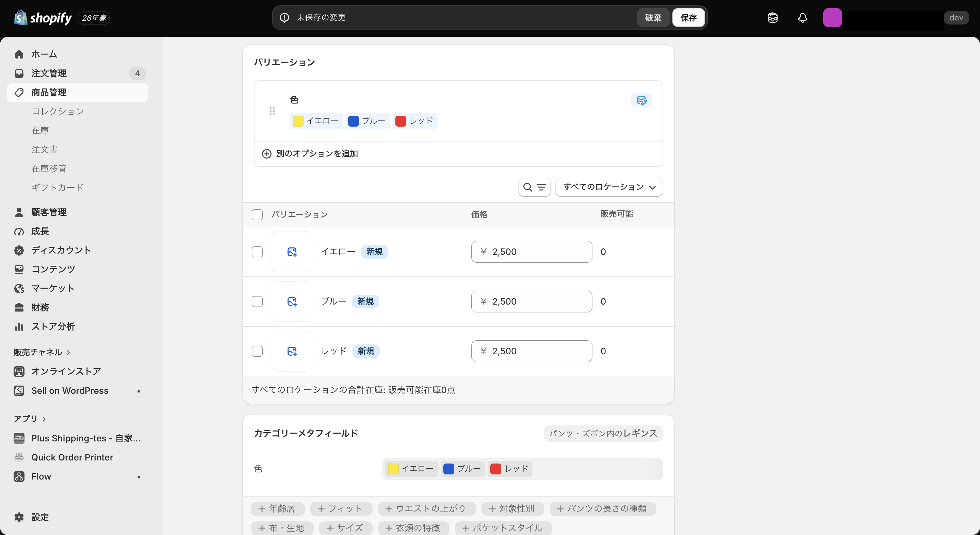980x535 pixels.
Task: Click the Flow app icon
Action: point(19,476)
